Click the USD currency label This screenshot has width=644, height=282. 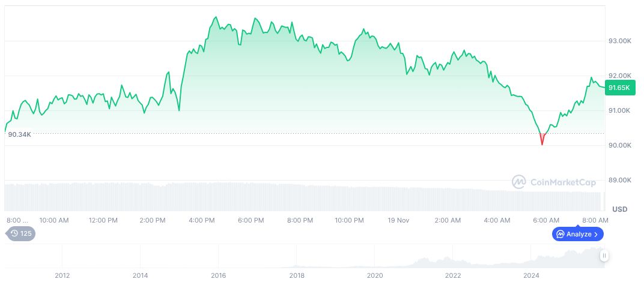coord(619,209)
